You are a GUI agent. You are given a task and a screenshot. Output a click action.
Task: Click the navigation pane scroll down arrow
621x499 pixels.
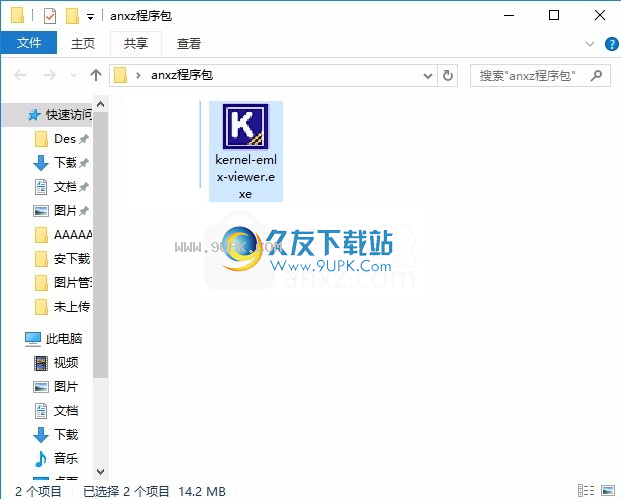(101, 472)
